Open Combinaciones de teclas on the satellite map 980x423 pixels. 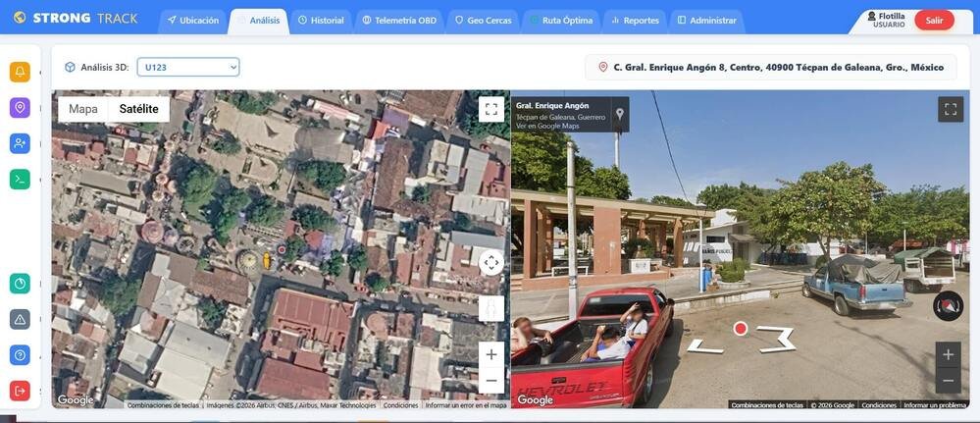(163, 405)
